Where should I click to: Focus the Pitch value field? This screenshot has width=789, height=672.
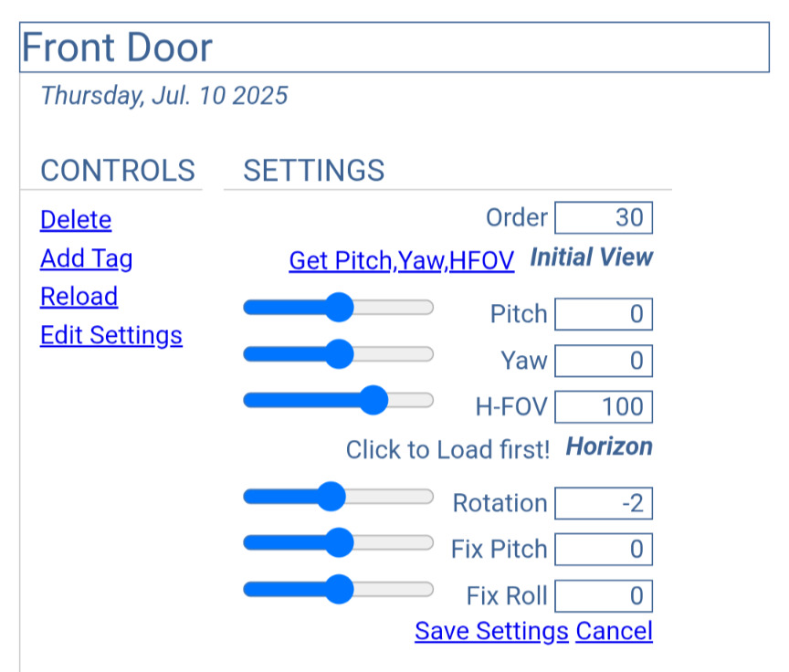click(x=604, y=314)
